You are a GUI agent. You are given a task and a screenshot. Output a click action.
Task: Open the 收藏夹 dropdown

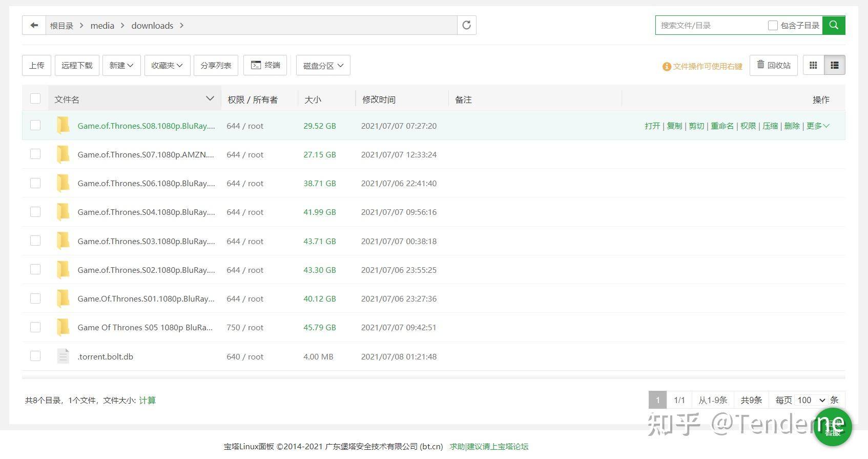pos(167,65)
